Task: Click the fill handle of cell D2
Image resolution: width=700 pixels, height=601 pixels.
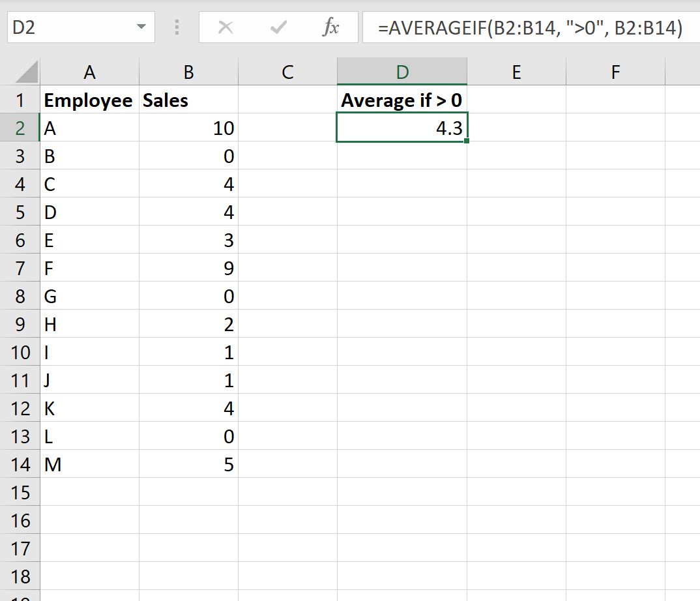Action: tap(467, 141)
